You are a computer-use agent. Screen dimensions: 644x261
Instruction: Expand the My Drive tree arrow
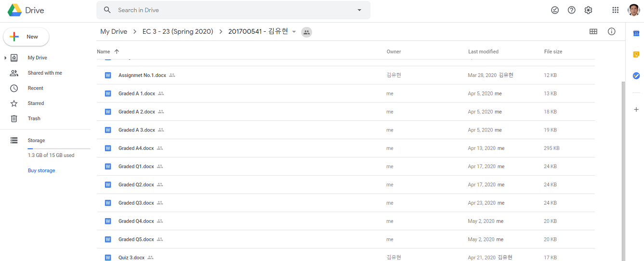pyautogui.click(x=5, y=58)
